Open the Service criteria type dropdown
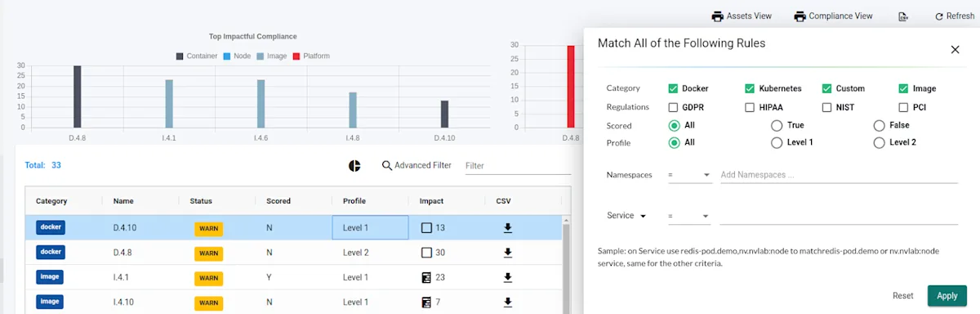This screenshot has height=314, width=980. (626, 216)
